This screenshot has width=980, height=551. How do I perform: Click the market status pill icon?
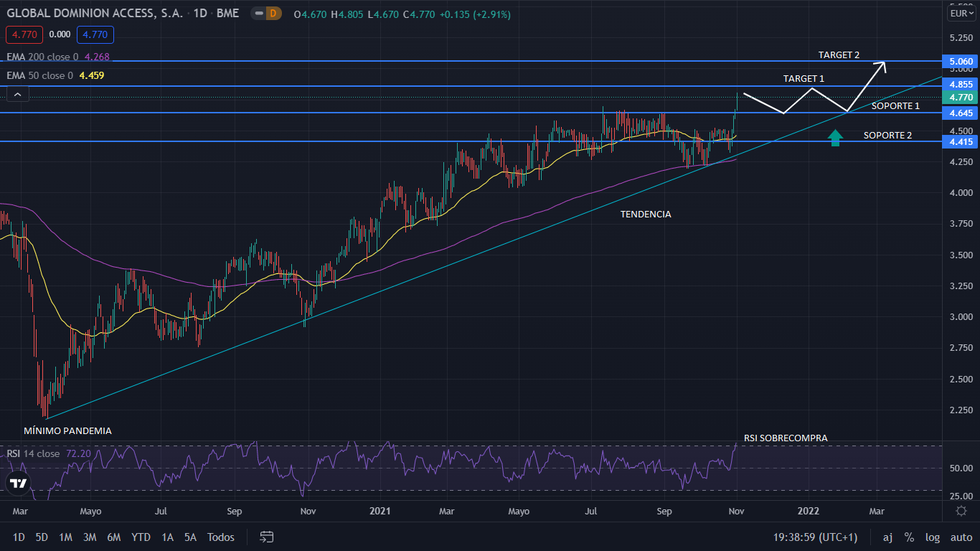click(x=257, y=14)
